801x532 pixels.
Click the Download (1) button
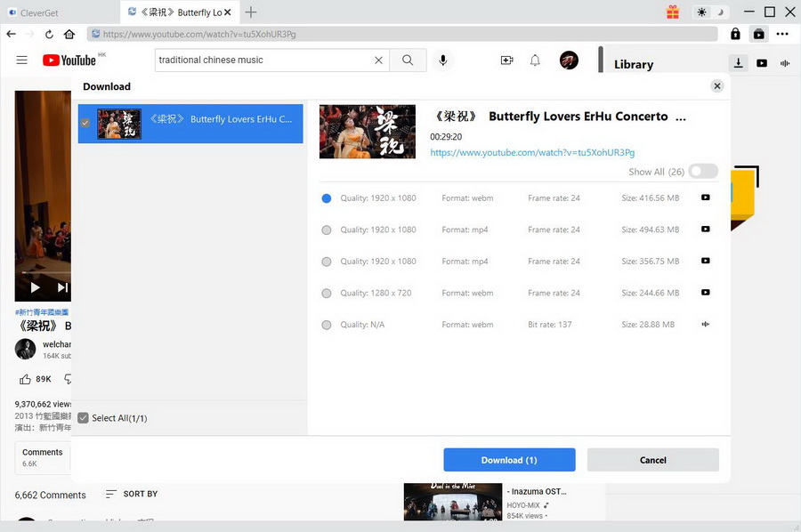pyautogui.click(x=509, y=460)
